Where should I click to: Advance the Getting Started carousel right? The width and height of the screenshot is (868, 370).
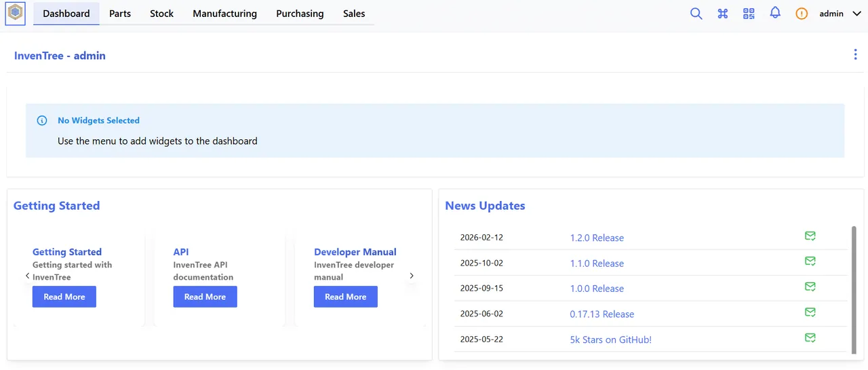click(x=412, y=276)
